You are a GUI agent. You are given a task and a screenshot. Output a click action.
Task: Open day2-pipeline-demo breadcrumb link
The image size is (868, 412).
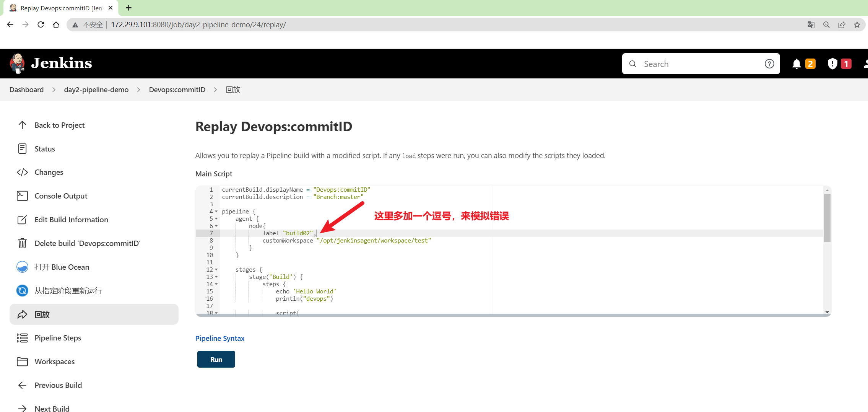[96, 90]
